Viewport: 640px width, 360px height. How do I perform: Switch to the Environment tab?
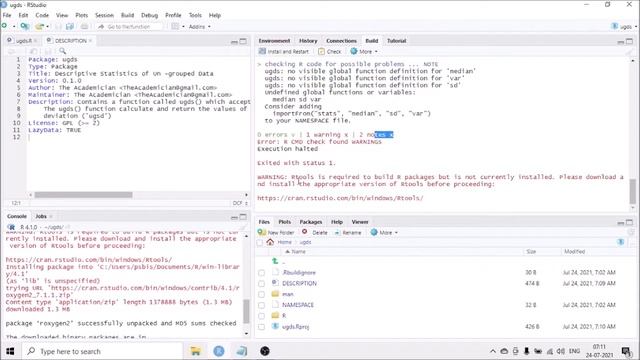274,41
